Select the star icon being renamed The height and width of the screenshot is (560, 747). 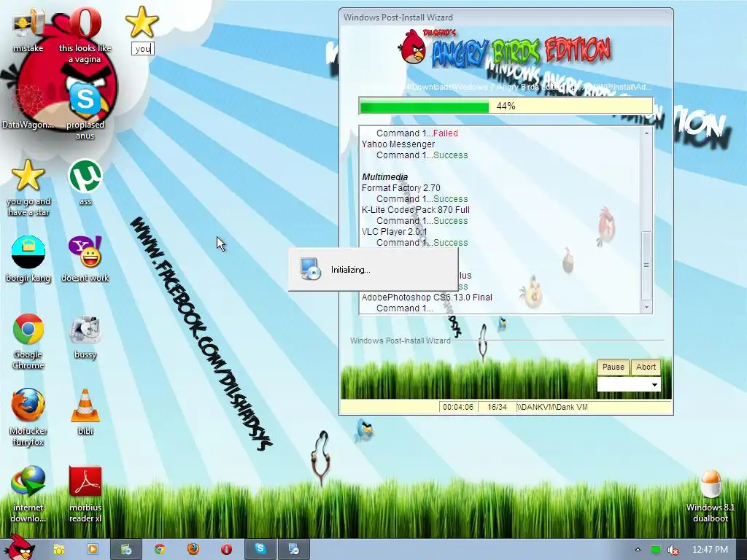click(142, 22)
